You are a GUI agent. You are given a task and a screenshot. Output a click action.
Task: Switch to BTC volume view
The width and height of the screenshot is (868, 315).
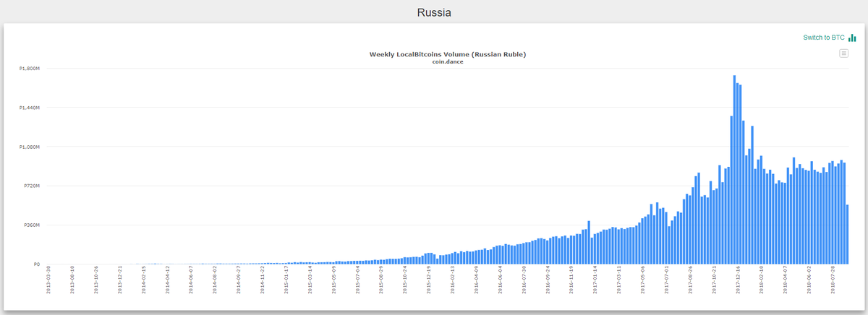click(823, 38)
